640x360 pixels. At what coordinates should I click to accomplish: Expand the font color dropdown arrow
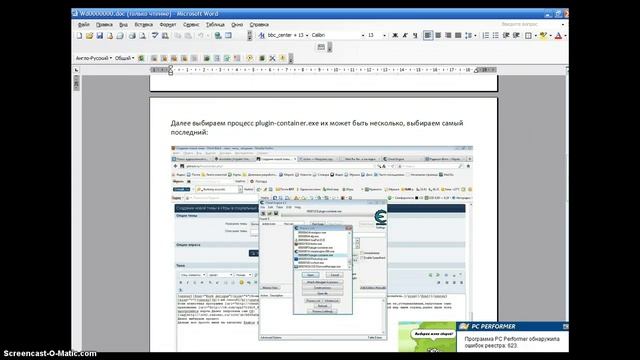click(x=565, y=36)
